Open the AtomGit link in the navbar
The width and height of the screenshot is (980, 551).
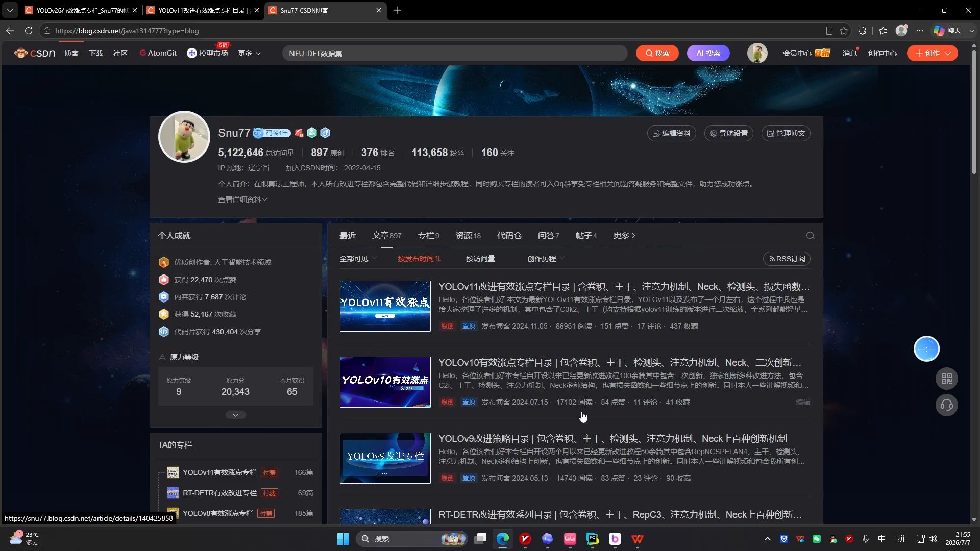click(x=158, y=53)
